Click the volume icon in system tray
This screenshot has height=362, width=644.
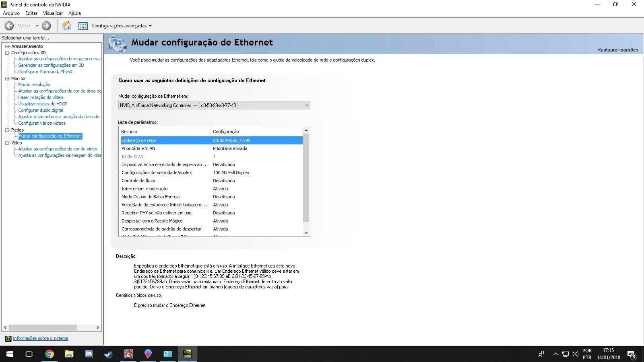pyautogui.click(x=575, y=354)
